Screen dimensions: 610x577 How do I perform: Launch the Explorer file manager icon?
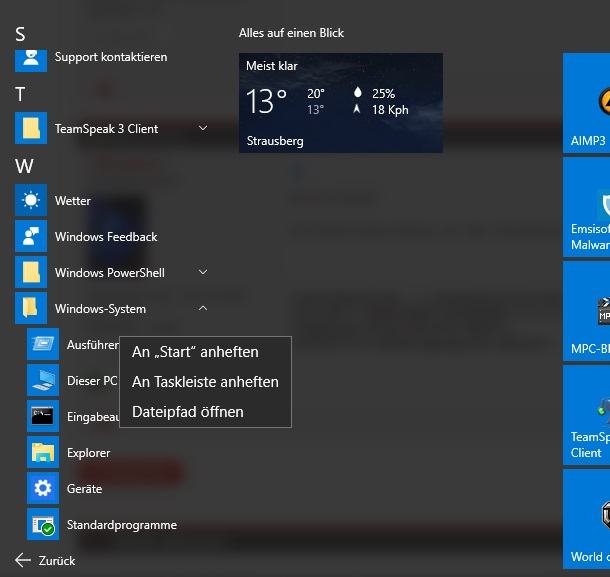tap(43, 452)
